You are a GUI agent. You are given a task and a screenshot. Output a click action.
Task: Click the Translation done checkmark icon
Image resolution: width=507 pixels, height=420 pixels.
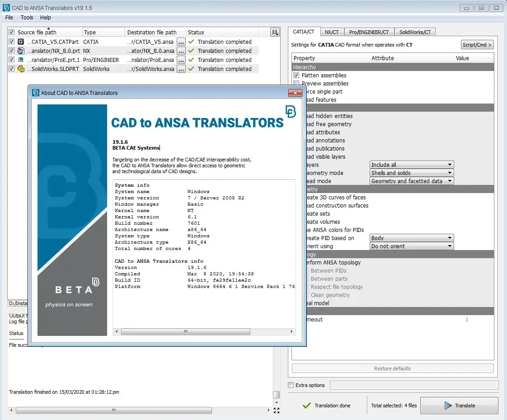point(306,406)
